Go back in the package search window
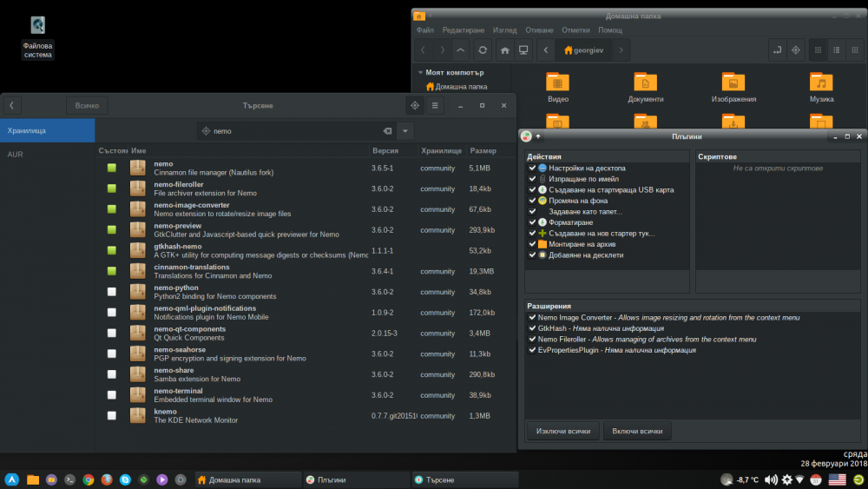Viewport: 868px width, 489px height. point(11,105)
